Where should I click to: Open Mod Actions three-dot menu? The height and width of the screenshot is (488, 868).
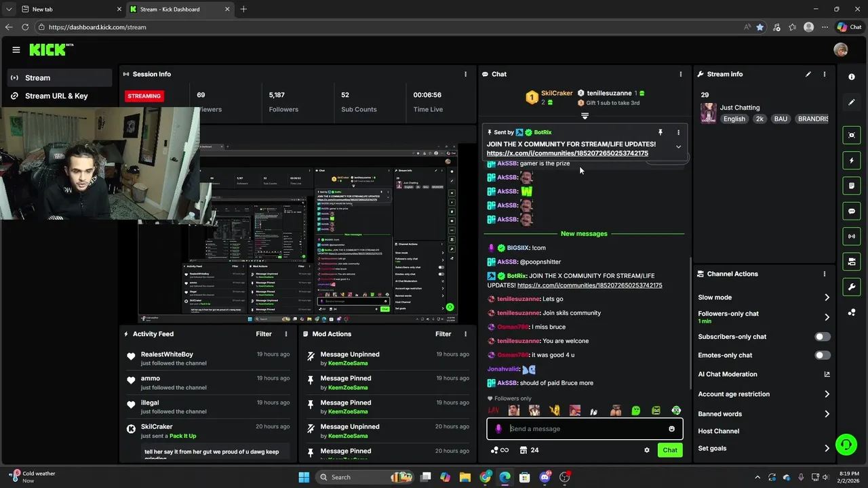coord(465,333)
